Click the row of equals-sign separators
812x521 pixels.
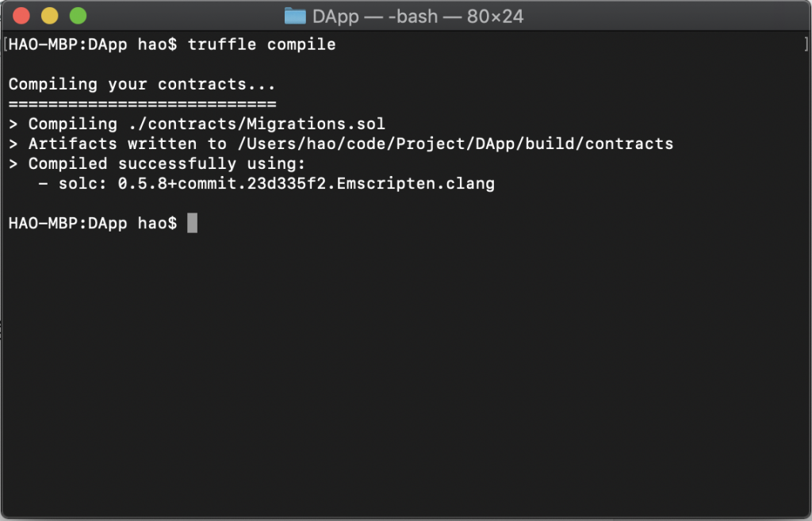pos(142,104)
